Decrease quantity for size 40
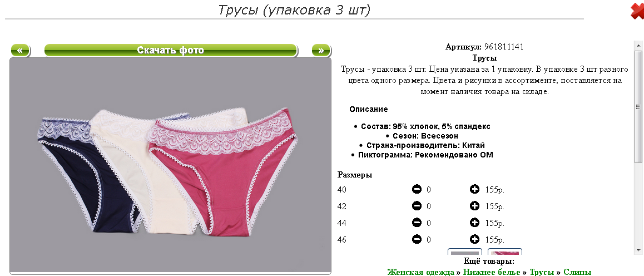 pyautogui.click(x=417, y=189)
